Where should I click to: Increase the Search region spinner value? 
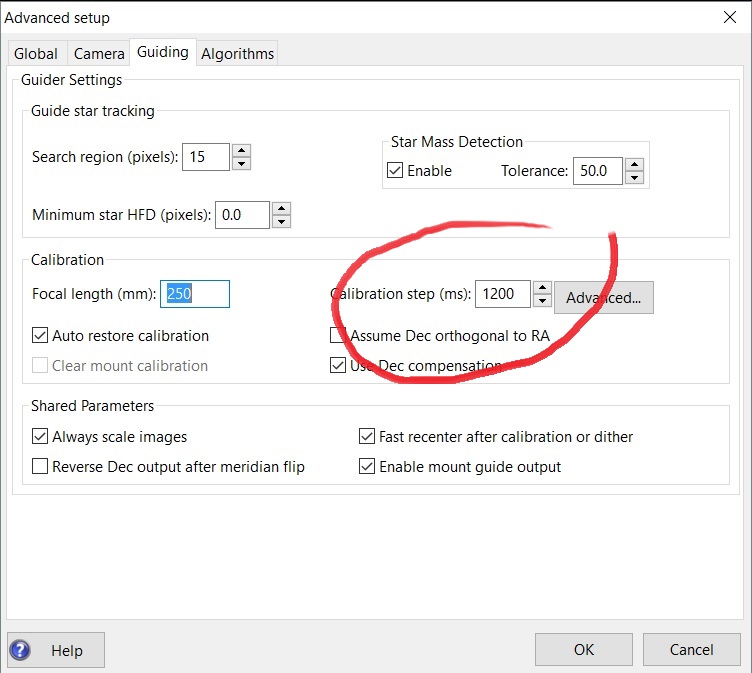(241, 150)
